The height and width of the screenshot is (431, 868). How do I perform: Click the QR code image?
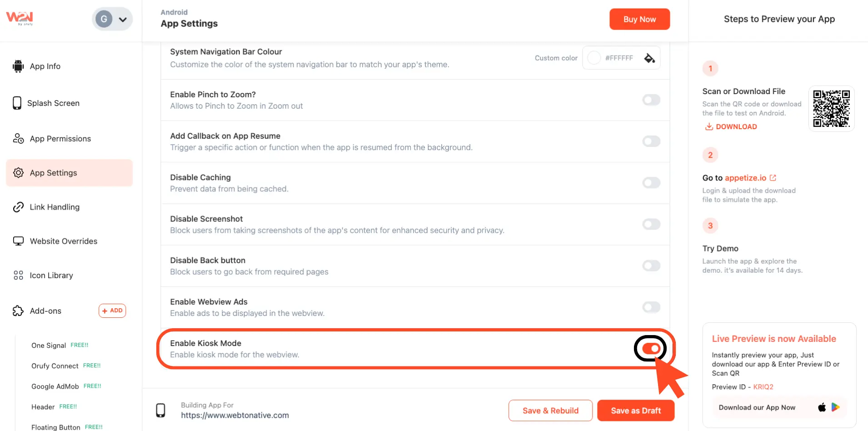coord(831,109)
